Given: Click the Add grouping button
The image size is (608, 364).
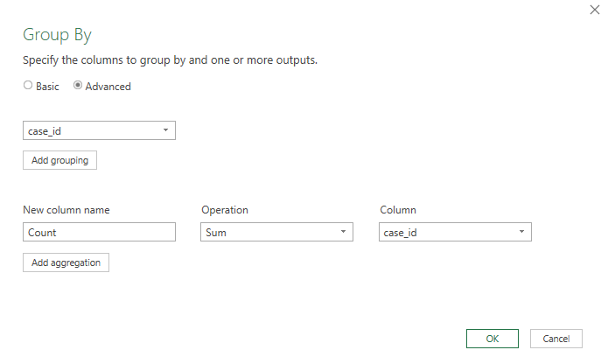Looking at the screenshot, I should [59, 160].
